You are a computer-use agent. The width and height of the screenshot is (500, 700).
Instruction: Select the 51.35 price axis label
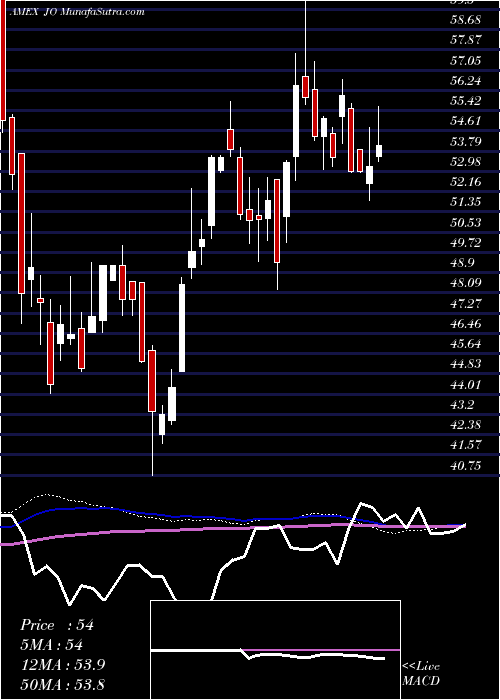click(466, 202)
